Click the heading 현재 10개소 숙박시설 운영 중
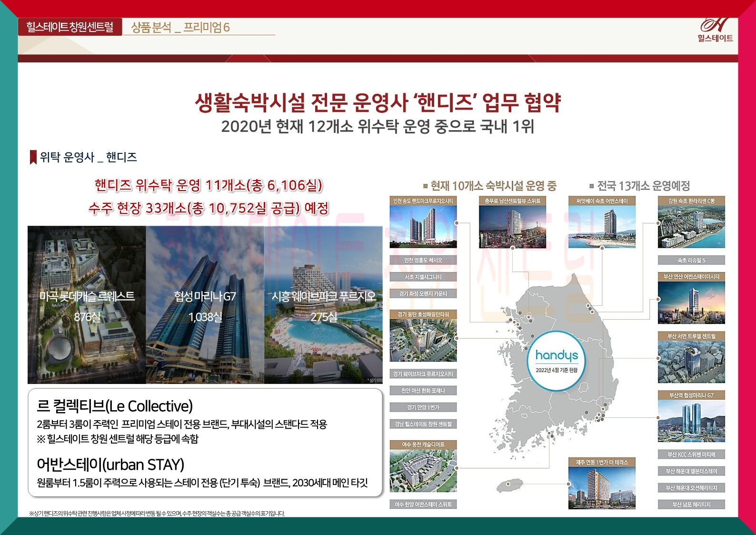Viewport: 756px width, 535px height. 489,186
